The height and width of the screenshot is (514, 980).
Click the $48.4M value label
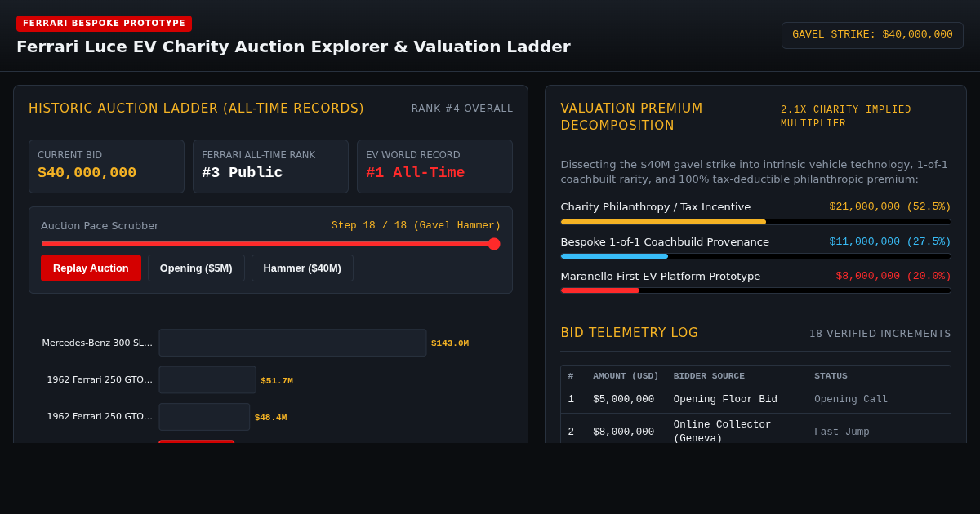[x=270, y=418]
